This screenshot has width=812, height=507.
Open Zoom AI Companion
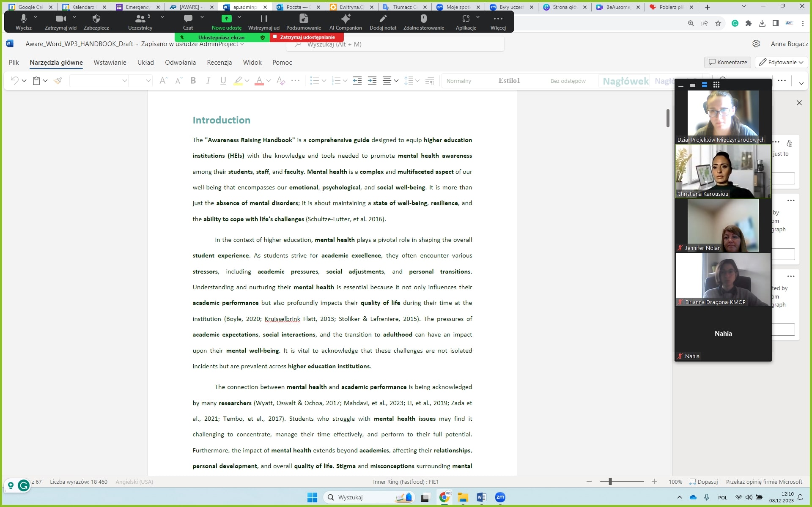pyautogui.click(x=346, y=22)
